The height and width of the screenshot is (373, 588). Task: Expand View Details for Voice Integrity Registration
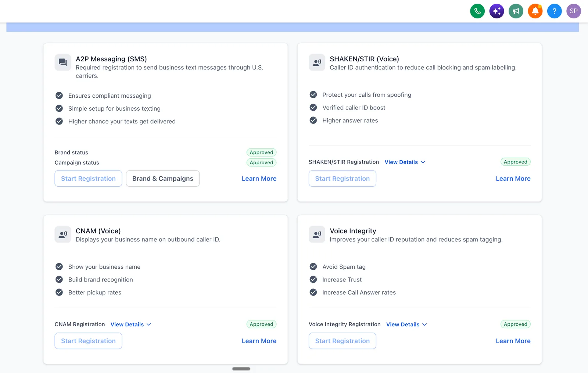pyautogui.click(x=406, y=324)
